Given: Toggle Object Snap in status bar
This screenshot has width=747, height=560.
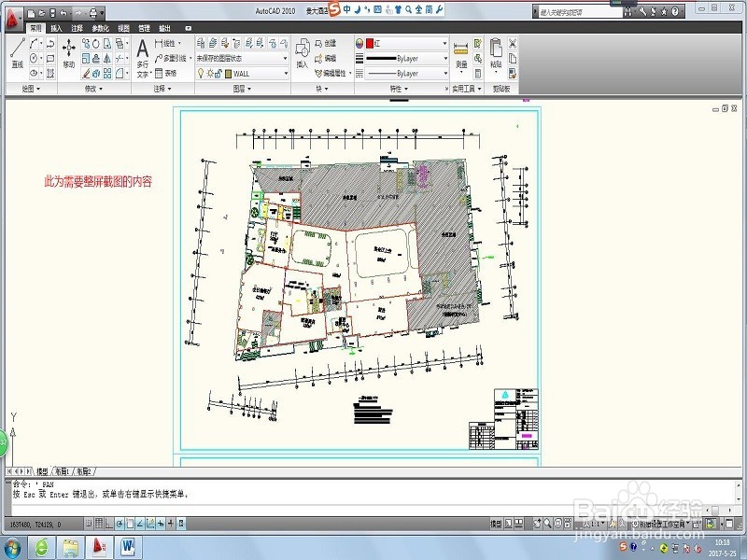Looking at the screenshot, I should [130, 524].
